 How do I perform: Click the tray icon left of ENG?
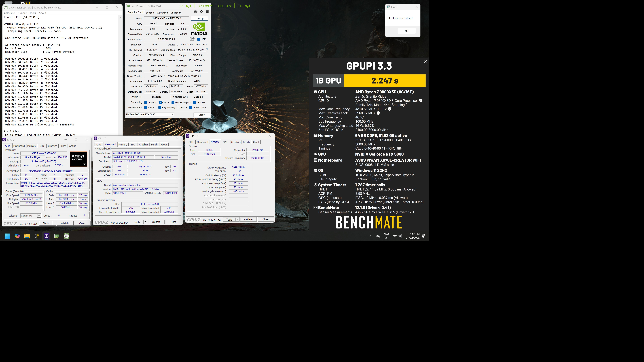click(378, 236)
